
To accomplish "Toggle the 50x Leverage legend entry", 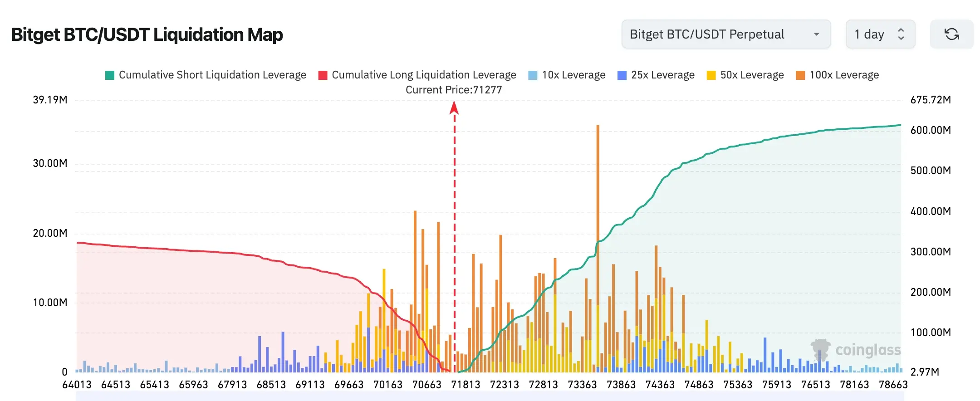I will 745,75.
